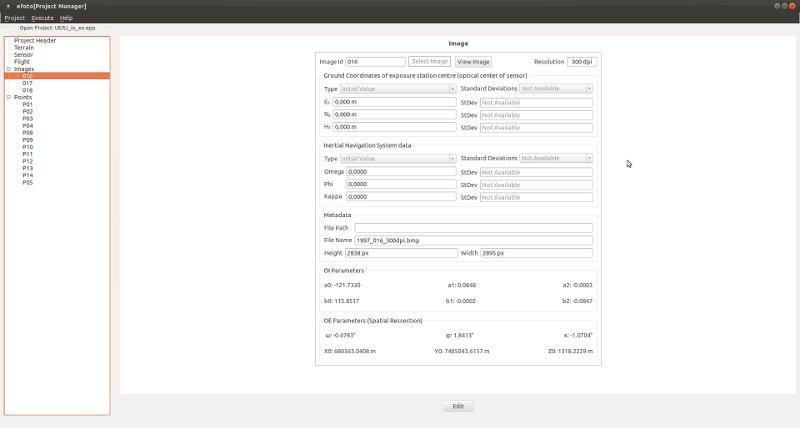Click the N0 coordinate field
The height and width of the screenshot is (428, 800).
click(x=394, y=115)
